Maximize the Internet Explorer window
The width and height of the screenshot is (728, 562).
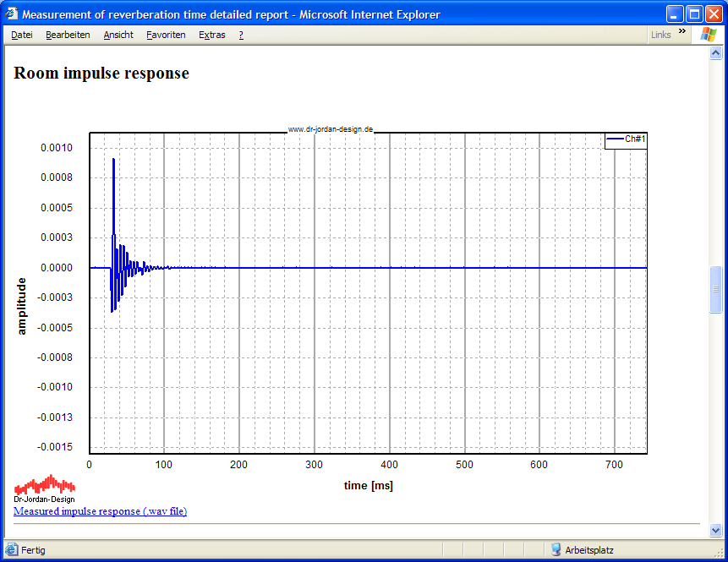(694, 14)
